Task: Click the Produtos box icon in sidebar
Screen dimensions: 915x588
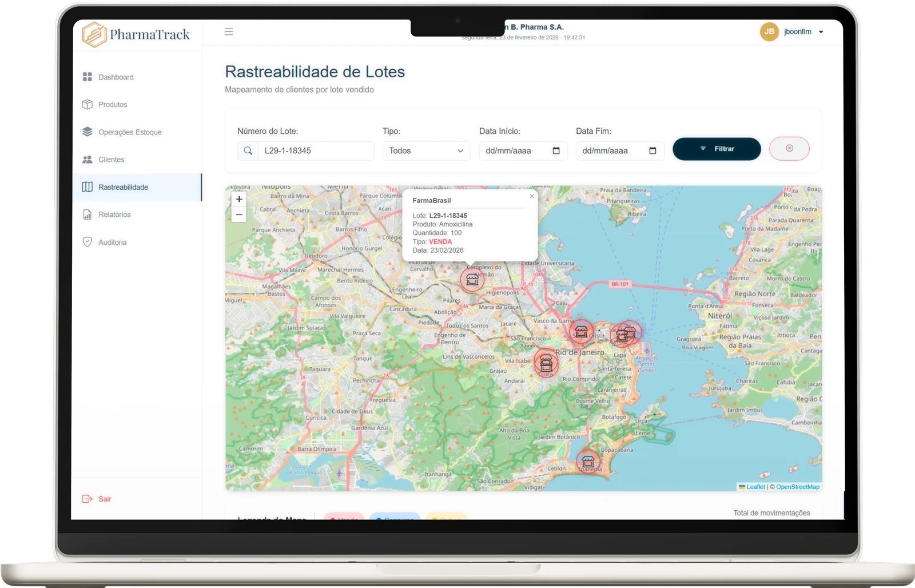Action: (87, 104)
